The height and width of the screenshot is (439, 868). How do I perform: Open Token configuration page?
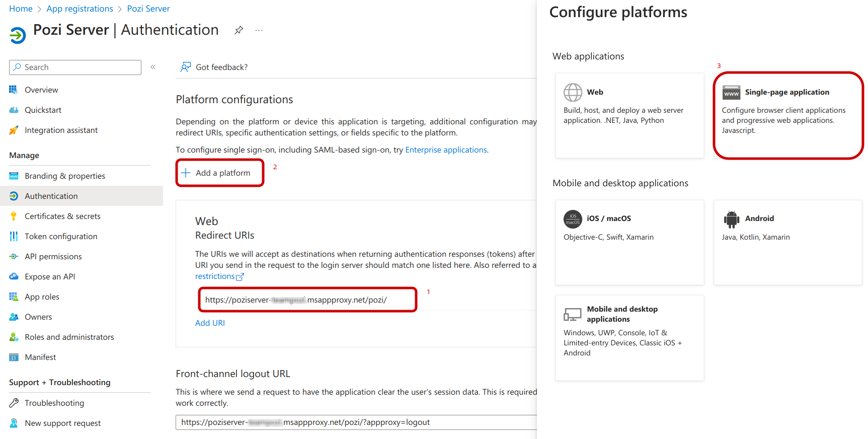click(61, 237)
